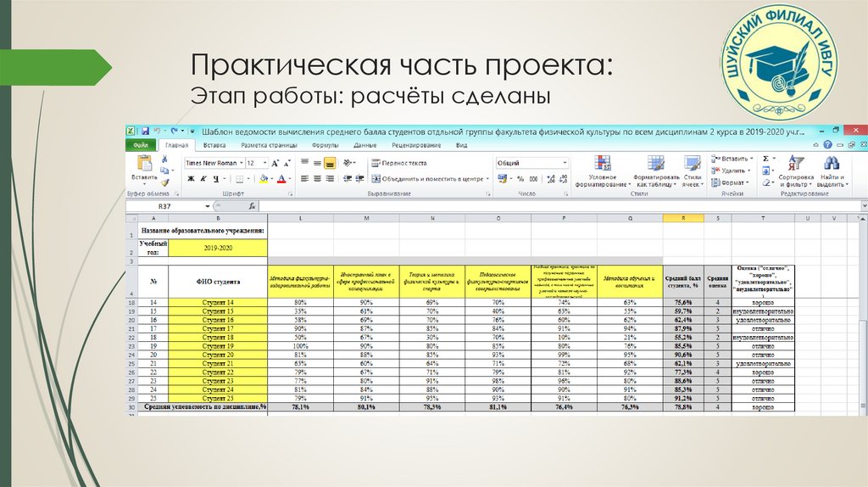Open the fill color paint bucket
This screenshot has width=868, height=487.
pyautogui.click(x=264, y=179)
